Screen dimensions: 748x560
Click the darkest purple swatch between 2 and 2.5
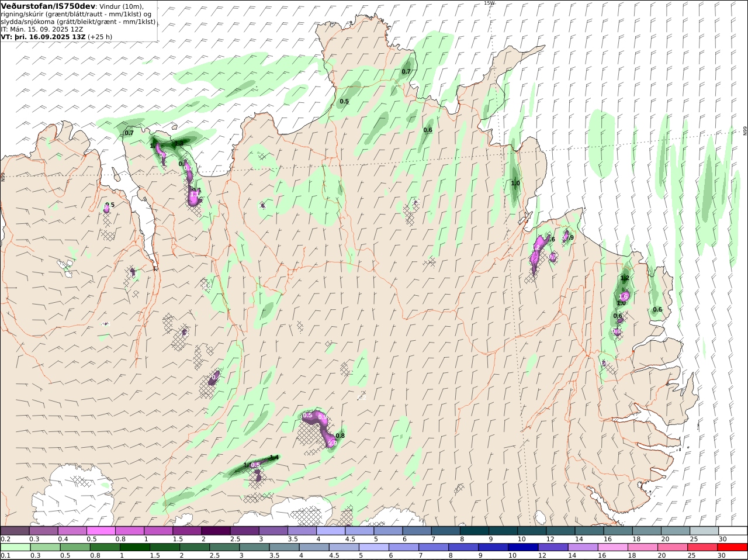tap(216, 530)
